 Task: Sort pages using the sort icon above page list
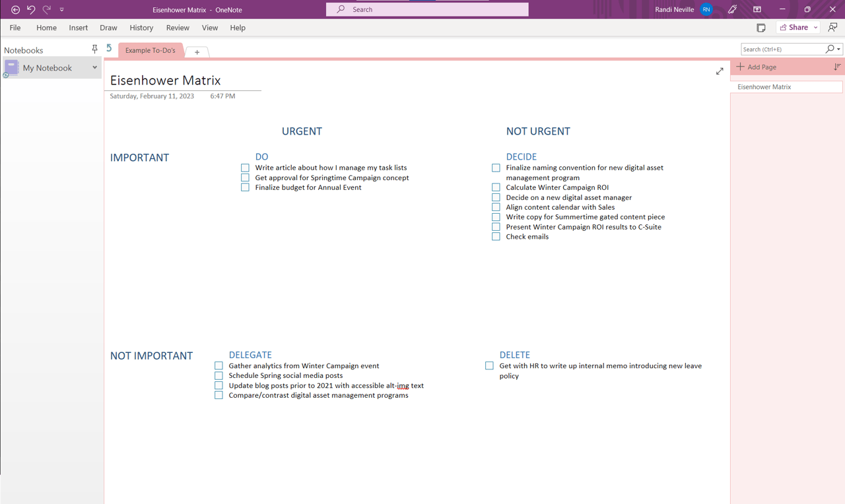point(837,67)
